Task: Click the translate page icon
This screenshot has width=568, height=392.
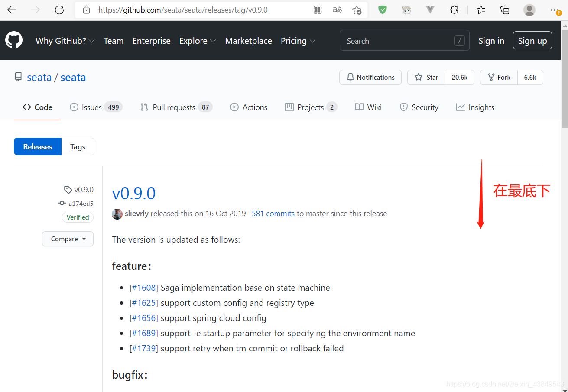Action: [337, 10]
